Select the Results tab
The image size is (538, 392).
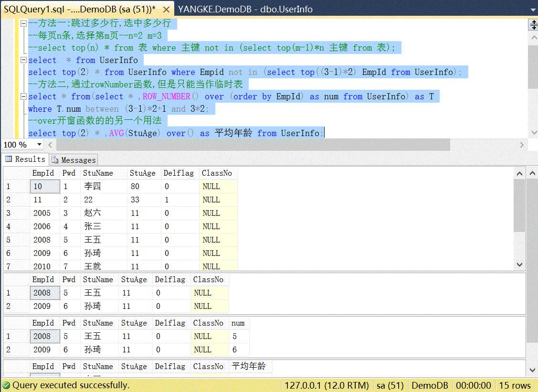tap(26, 159)
